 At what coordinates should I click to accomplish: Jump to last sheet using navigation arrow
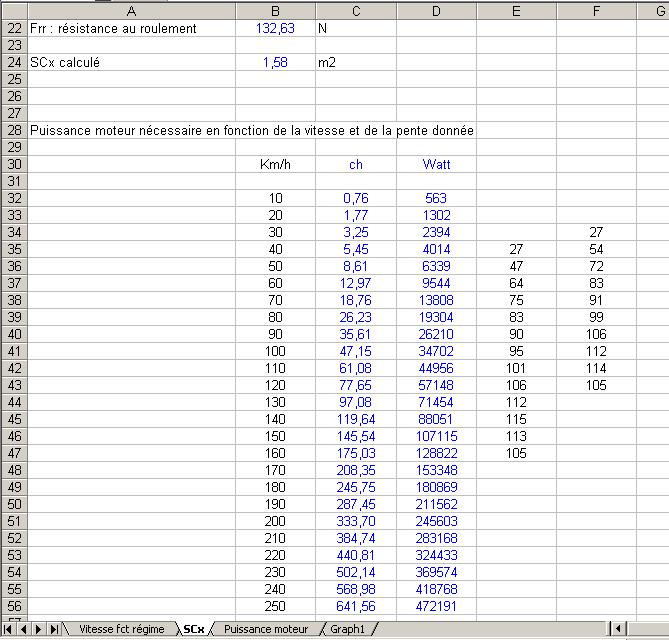[53, 630]
